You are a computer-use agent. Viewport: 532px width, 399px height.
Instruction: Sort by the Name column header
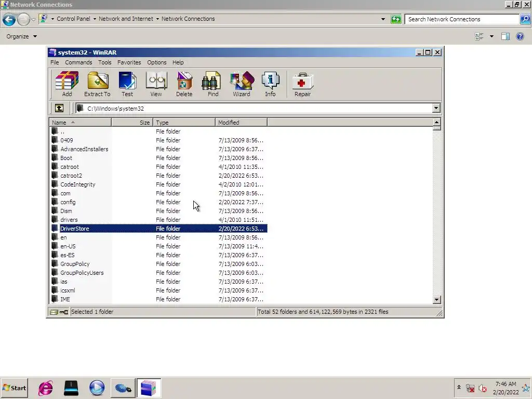(81, 123)
